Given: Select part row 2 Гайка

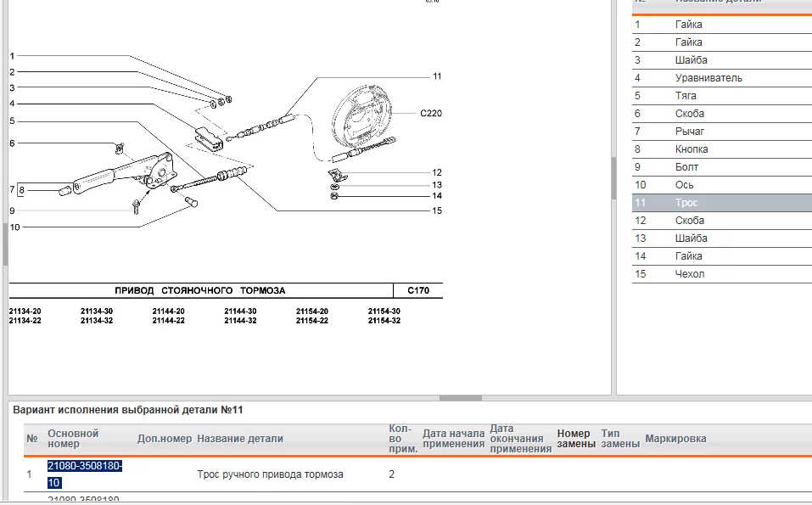Looking at the screenshot, I should [722, 42].
